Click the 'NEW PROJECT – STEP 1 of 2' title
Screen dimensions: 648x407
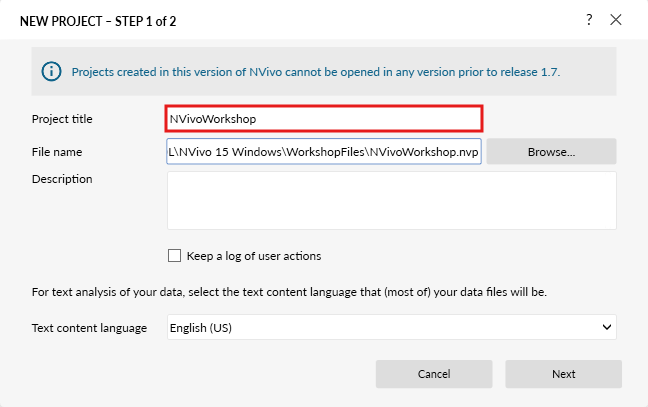tap(98, 21)
